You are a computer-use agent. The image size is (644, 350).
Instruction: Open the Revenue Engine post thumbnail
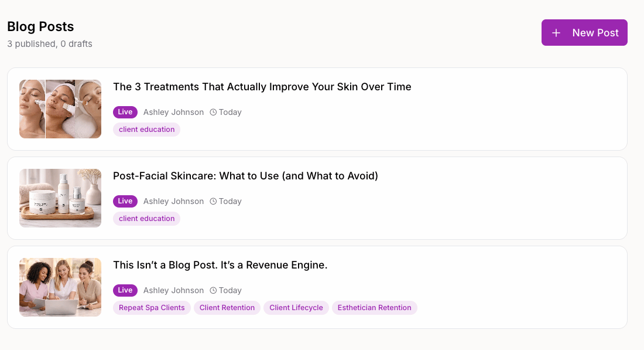tap(60, 287)
